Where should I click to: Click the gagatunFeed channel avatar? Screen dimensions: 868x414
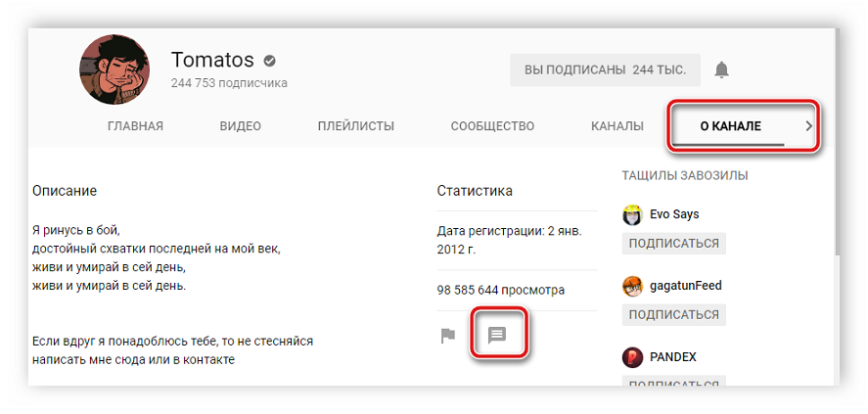(633, 286)
